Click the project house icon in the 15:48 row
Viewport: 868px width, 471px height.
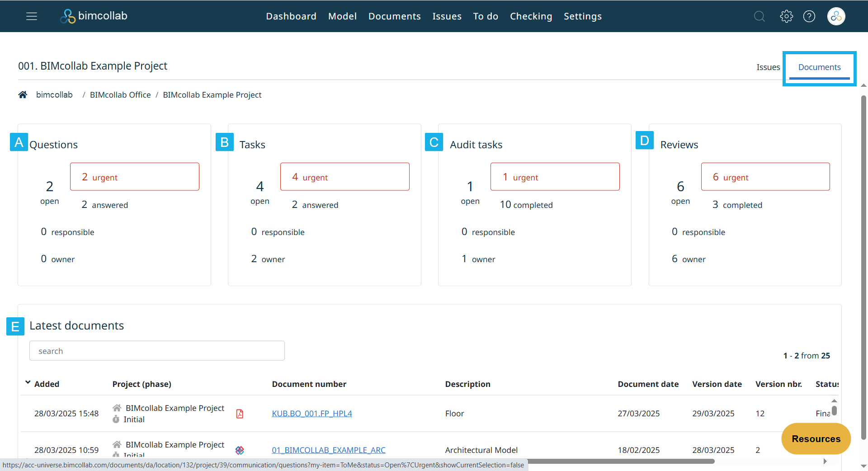pyautogui.click(x=117, y=408)
